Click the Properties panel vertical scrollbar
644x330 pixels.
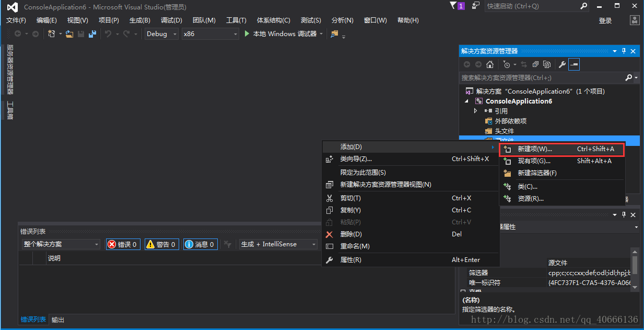click(635, 269)
